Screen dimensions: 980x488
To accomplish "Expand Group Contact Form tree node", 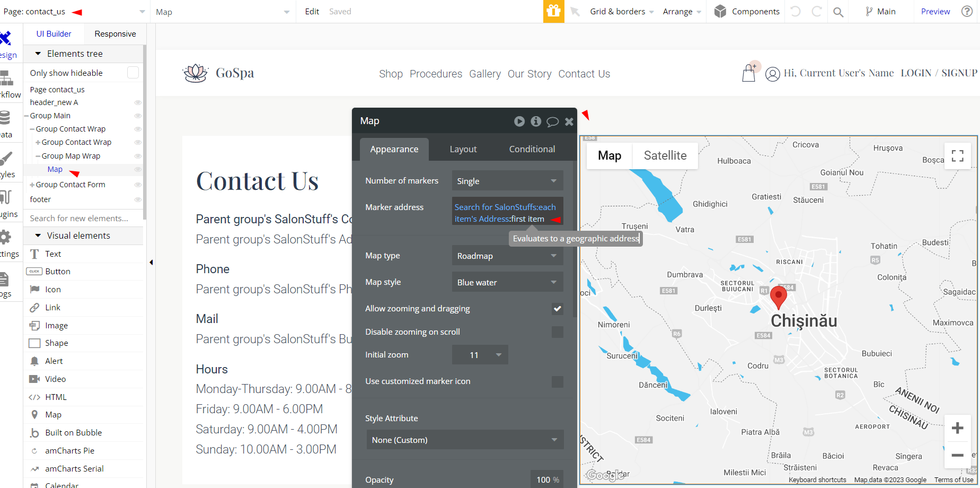I will coord(32,185).
